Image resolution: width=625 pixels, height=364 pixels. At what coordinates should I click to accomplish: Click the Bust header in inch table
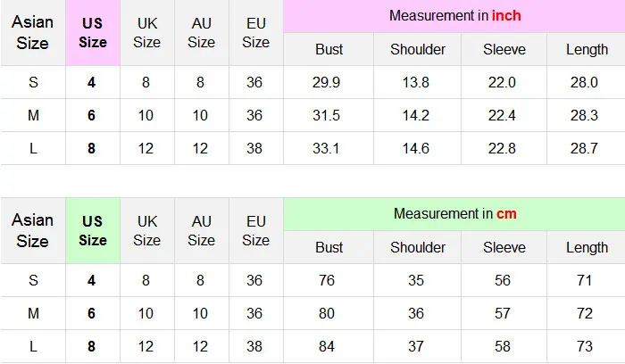(329, 49)
